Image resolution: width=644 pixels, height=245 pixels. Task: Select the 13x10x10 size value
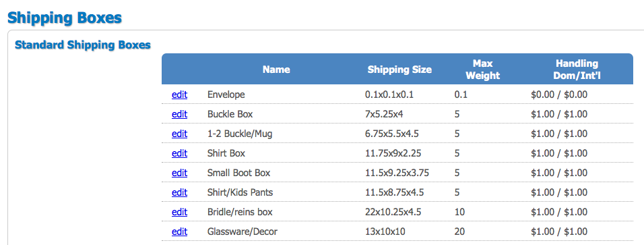(385, 232)
